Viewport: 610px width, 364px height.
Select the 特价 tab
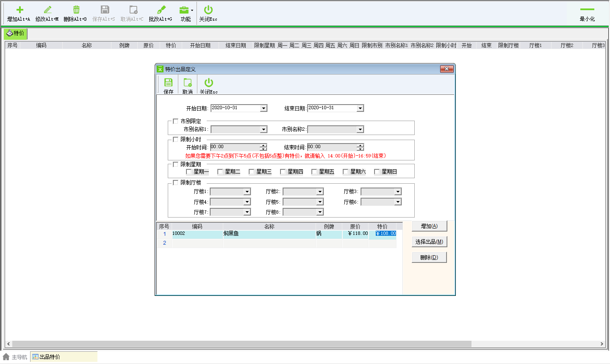[15, 33]
